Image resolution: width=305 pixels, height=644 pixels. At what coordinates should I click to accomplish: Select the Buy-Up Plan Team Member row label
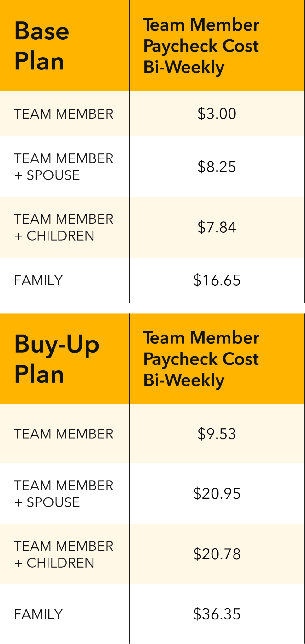tap(64, 434)
